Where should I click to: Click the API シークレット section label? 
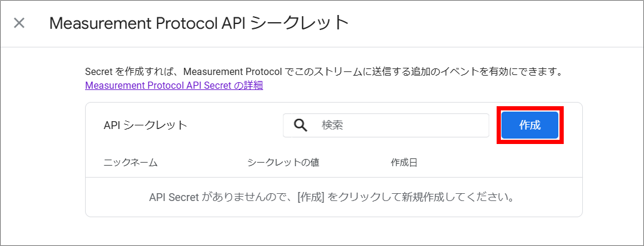pyautogui.click(x=146, y=125)
